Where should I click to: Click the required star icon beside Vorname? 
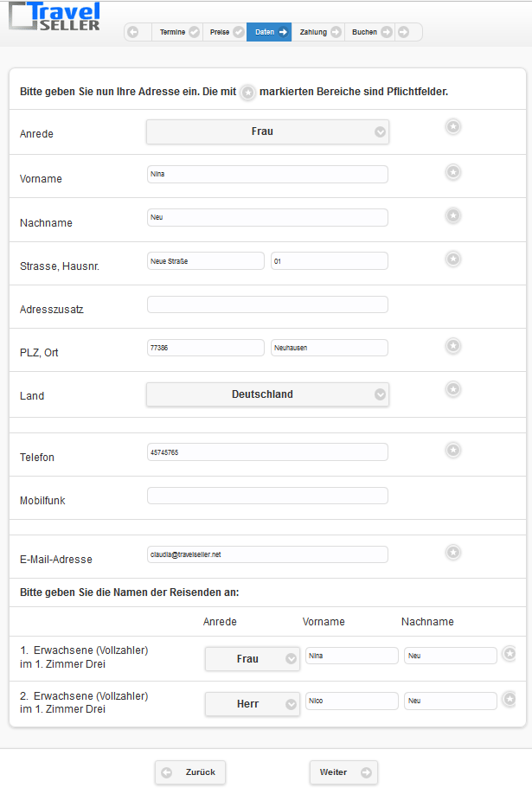[453, 172]
